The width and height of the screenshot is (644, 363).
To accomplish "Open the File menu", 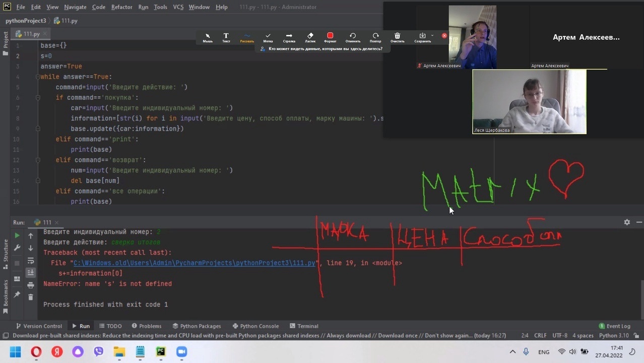I will (x=21, y=7).
